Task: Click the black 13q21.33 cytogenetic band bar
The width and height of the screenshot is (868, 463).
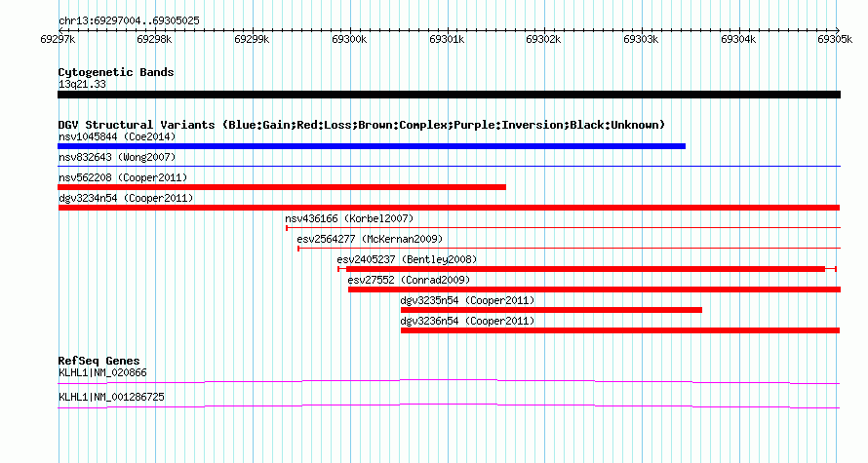Action: pyautogui.click(x=449, y=96)
